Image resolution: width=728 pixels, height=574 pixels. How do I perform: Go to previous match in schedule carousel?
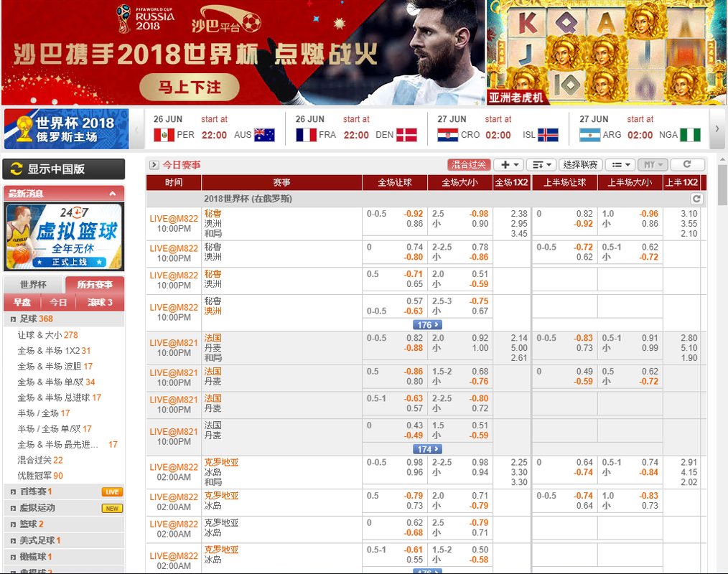pos(136,130)
